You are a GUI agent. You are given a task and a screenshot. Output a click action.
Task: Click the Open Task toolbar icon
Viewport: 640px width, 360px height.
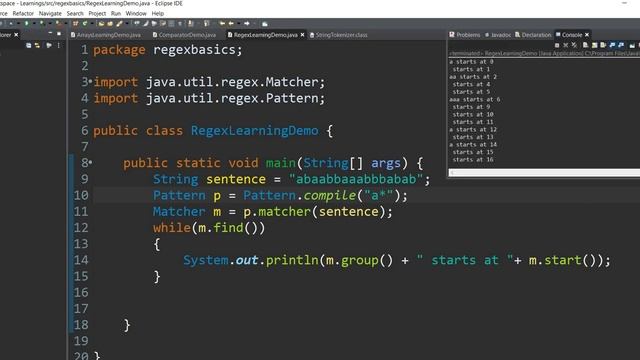coord(110,24)
